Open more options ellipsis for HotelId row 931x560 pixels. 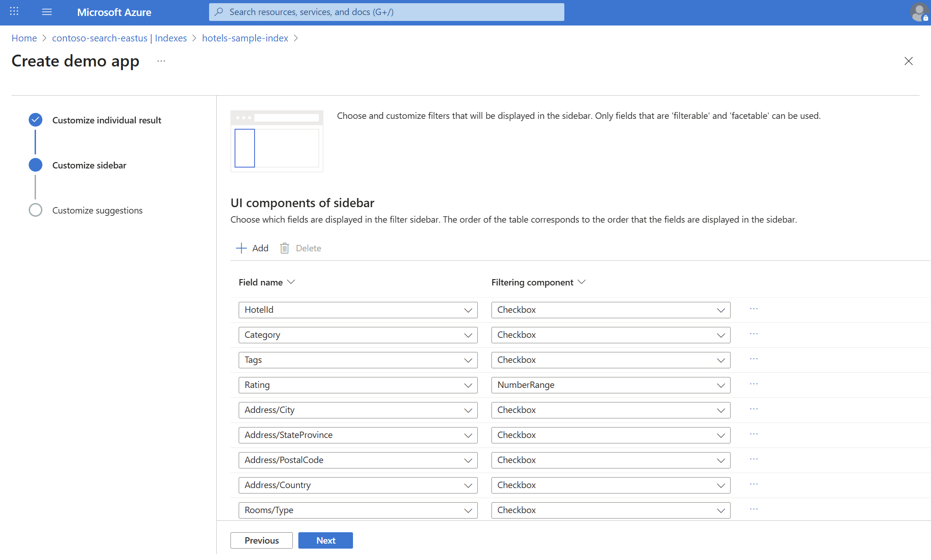click(754, 309)
